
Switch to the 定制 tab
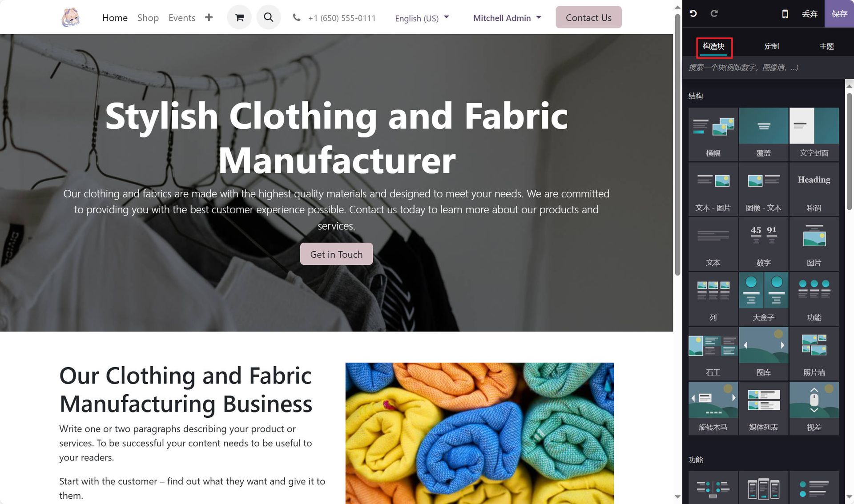point(771,46)
